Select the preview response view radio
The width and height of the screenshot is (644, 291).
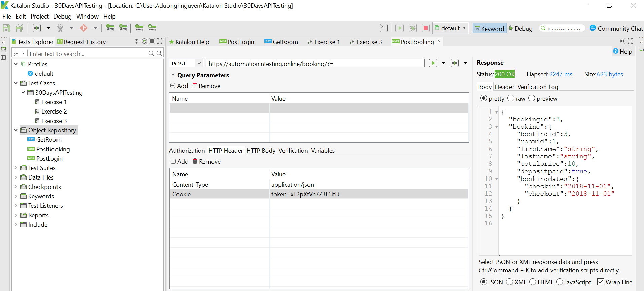(532, 98)
